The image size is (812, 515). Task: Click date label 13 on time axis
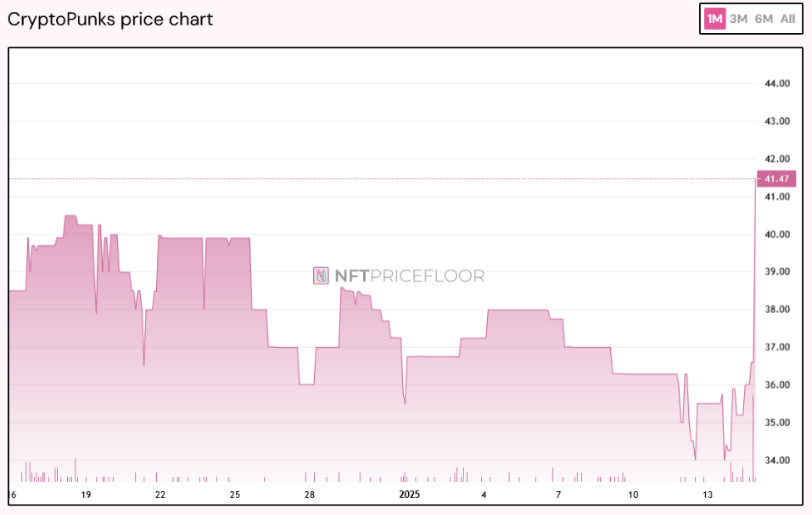707,494
